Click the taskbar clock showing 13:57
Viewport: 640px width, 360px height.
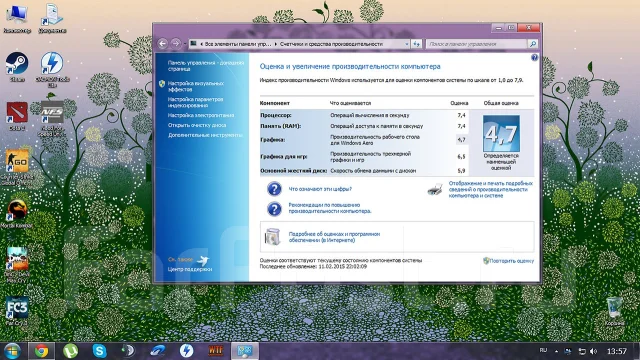point(617,351)
